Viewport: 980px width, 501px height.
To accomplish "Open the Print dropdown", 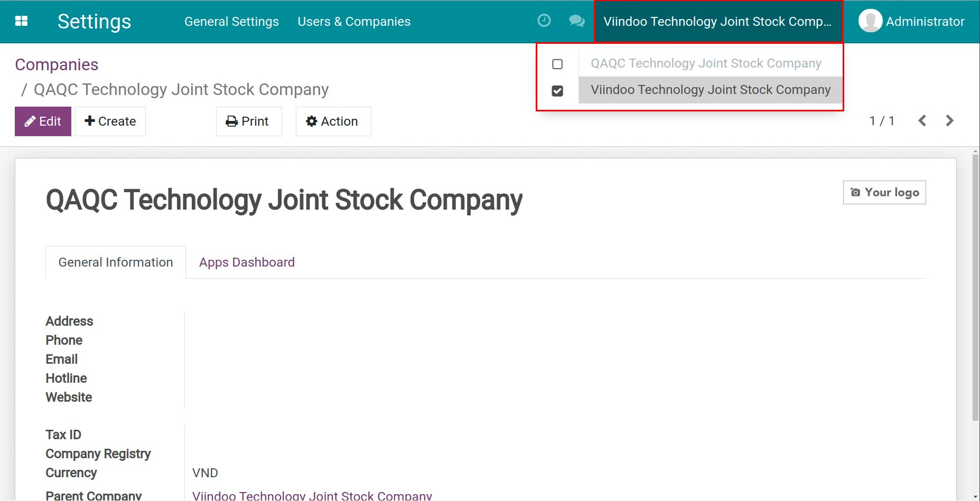I will pos(249,121).
